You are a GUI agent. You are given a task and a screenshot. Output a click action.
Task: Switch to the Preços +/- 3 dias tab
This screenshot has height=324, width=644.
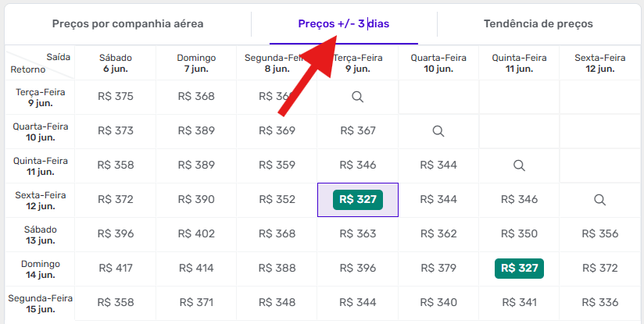coord(343,23)
